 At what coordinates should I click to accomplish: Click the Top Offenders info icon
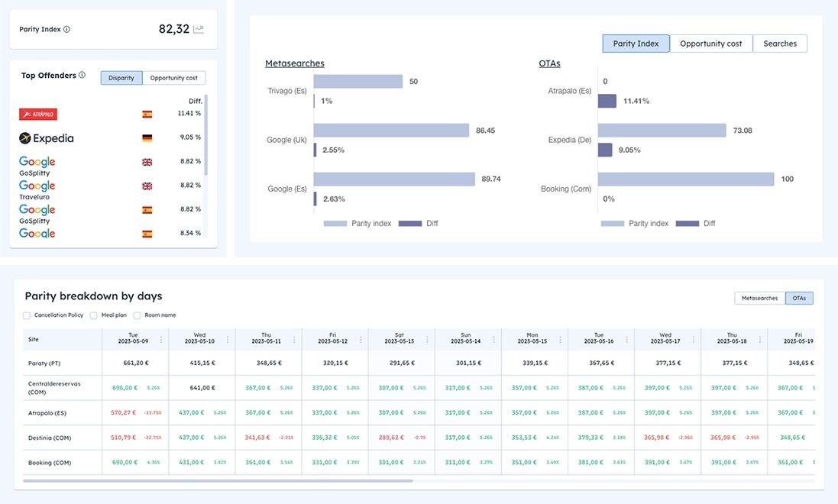(82, 75)
